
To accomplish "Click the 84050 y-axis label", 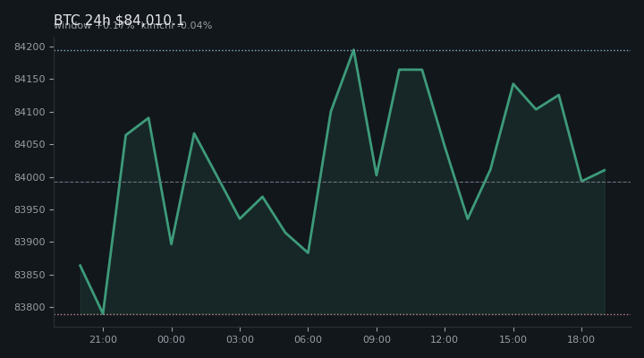I will [x=30, y=144].
